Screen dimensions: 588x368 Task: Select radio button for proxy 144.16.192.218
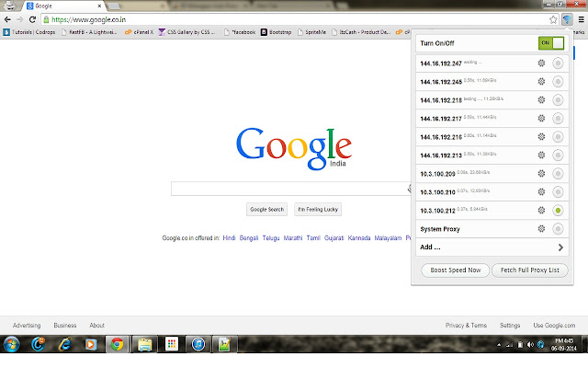coord(558,100)
